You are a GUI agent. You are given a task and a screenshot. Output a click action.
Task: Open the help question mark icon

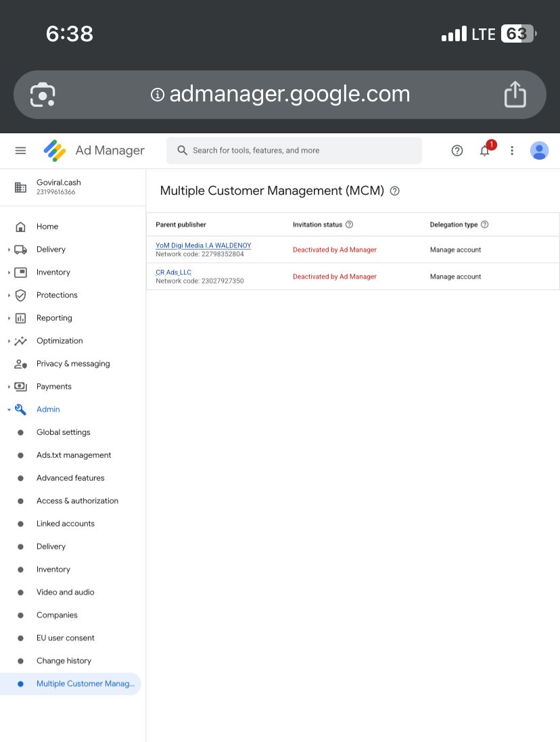(x=457, y=150)
